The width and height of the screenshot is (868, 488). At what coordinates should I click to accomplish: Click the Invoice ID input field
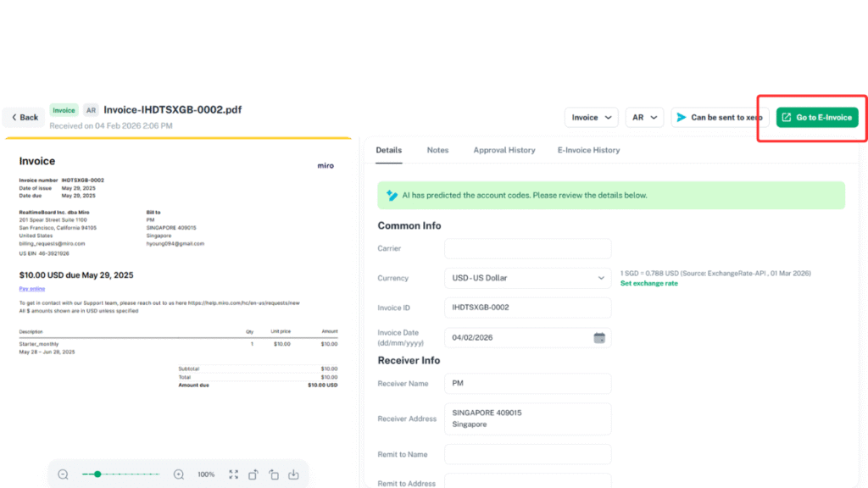527,308
